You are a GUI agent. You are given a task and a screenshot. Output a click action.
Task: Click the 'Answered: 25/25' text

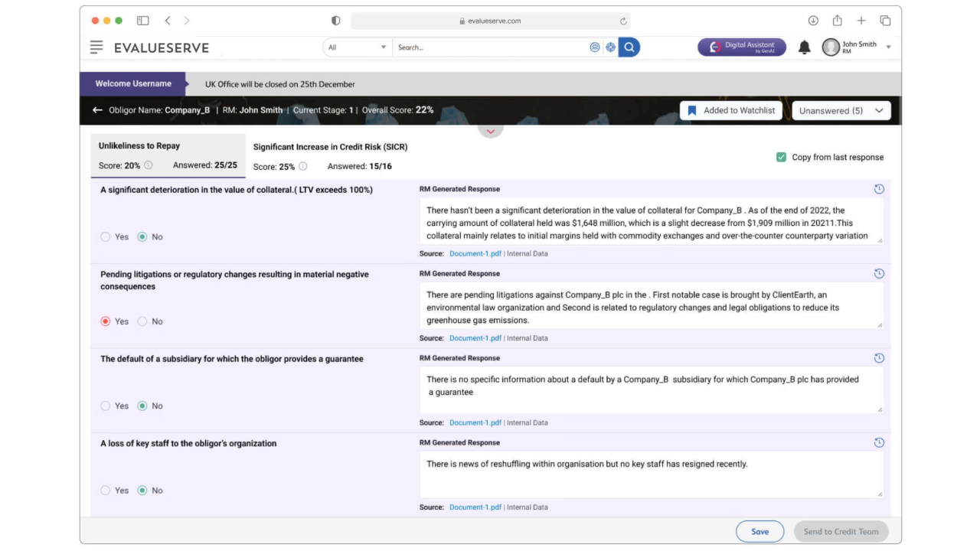[x=205, y=165]
